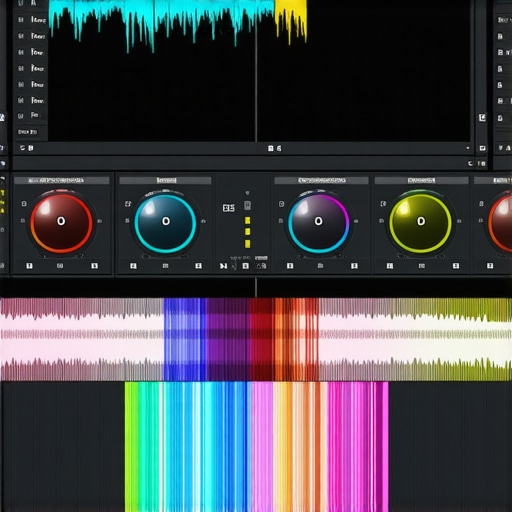Click the left white square icon under cyan wheel

pos(133,266)
